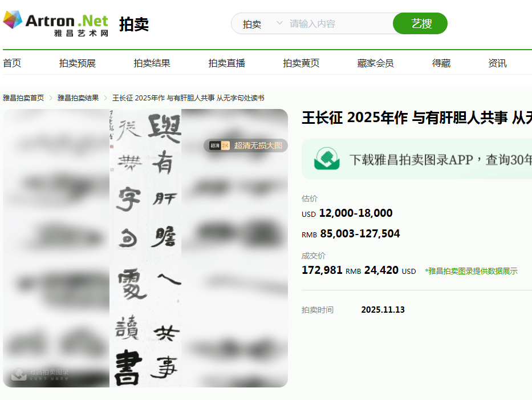Go to 首页 in navigation bar

[x=12, y=63]
